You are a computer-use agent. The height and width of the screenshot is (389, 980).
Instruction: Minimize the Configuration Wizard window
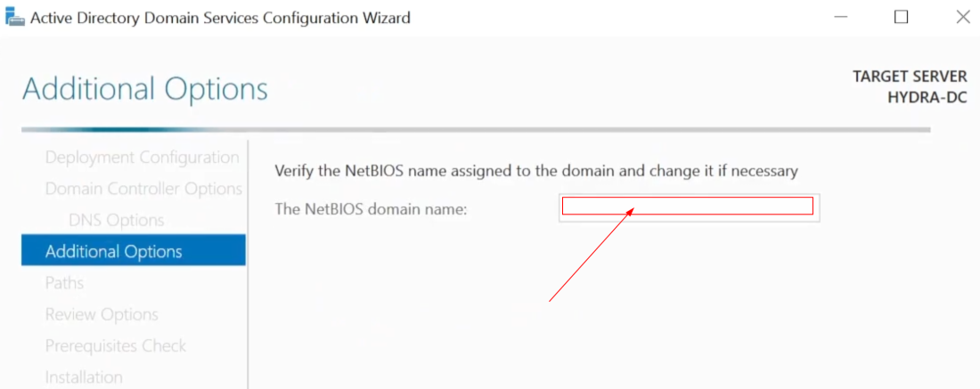click(x=839, y=17)
